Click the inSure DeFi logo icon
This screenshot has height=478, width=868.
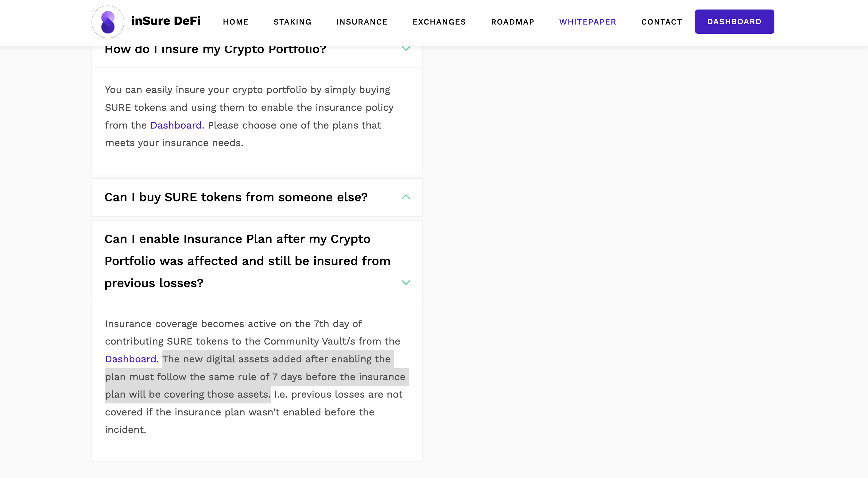(x=108, y=22)
